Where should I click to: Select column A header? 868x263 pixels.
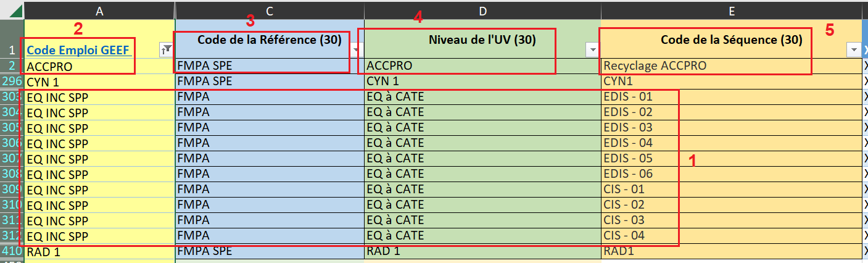pos(99,10)
